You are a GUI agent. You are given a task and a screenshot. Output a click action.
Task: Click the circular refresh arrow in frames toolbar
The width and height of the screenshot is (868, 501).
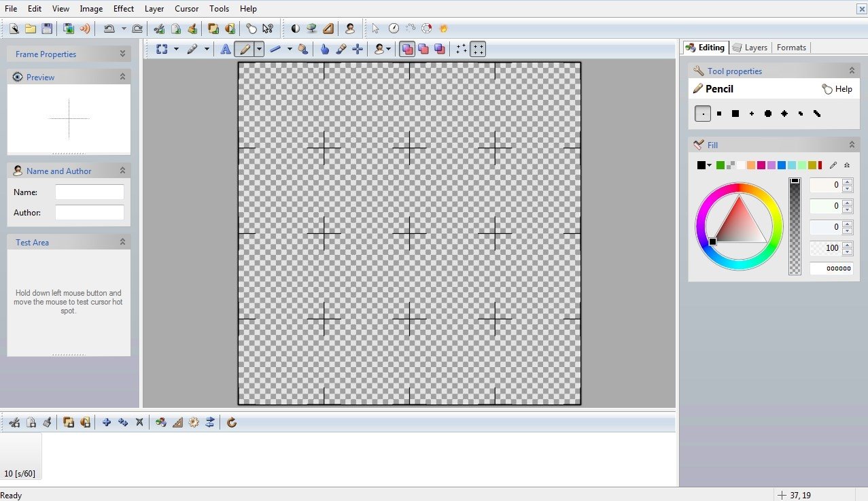(x=232, y=422)
